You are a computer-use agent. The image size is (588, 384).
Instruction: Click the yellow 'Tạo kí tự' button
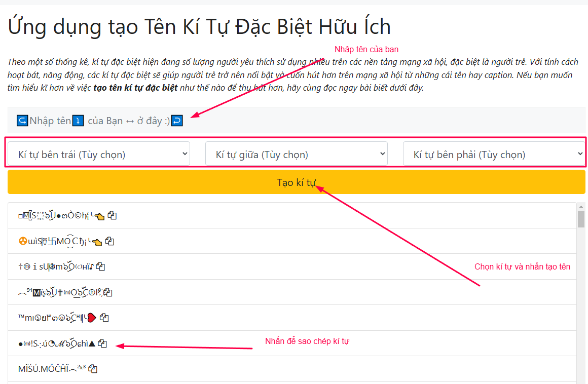(296, 182)
